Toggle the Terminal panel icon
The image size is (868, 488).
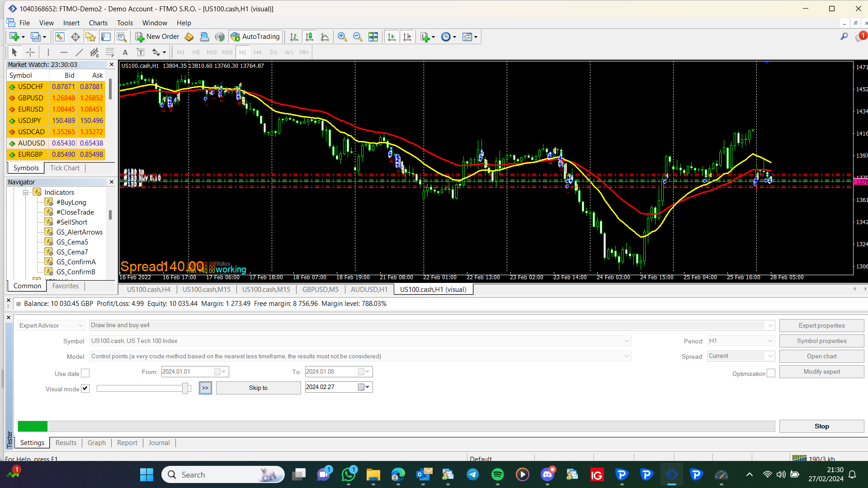[x=106, y=37]
